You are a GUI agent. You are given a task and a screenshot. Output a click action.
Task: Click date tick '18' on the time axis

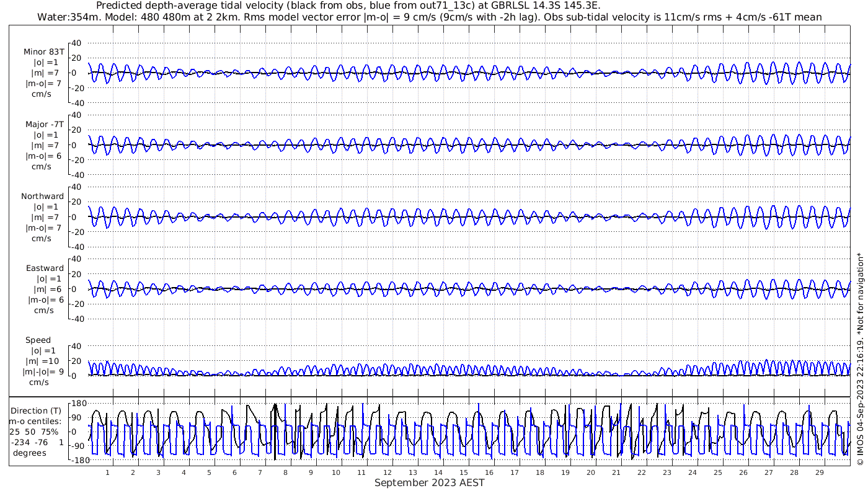pyautogui.click(x=539, y=472)
